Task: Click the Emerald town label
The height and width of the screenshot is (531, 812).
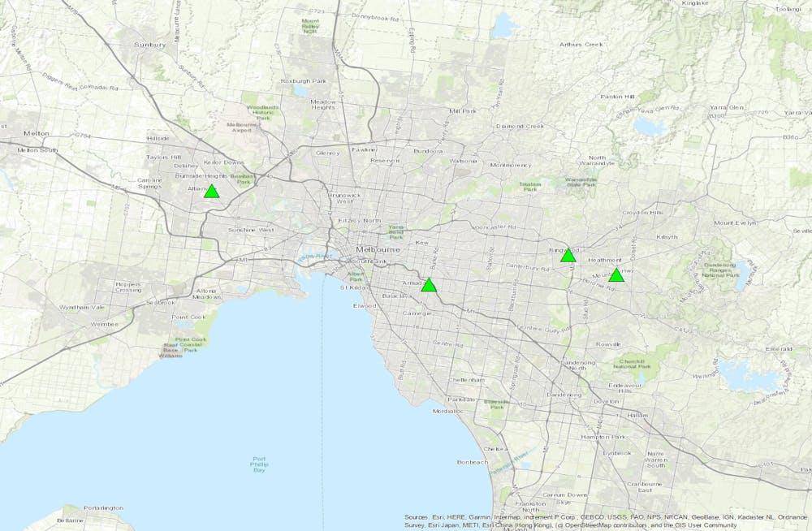Action: click(778, 349)
